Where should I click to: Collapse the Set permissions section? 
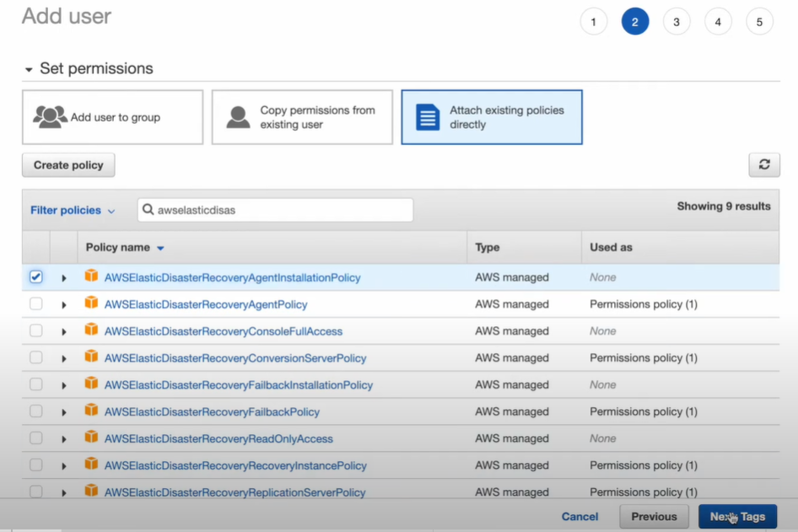29,69
